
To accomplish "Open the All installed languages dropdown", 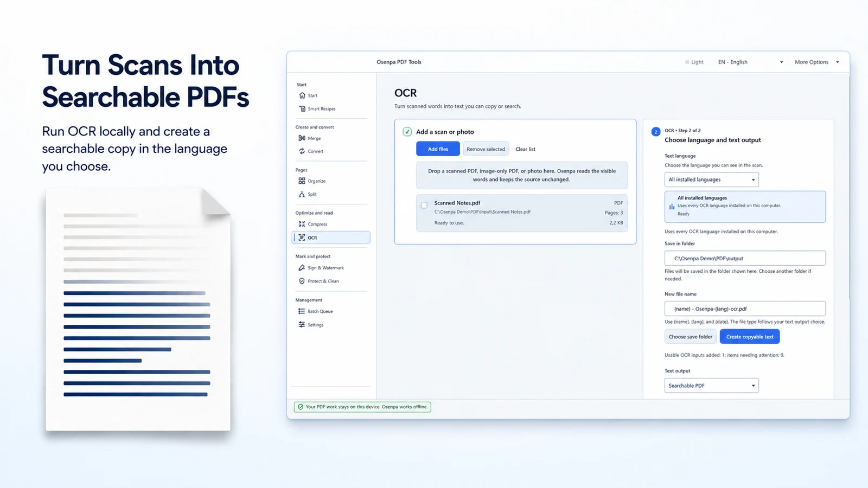I will 712,179.
